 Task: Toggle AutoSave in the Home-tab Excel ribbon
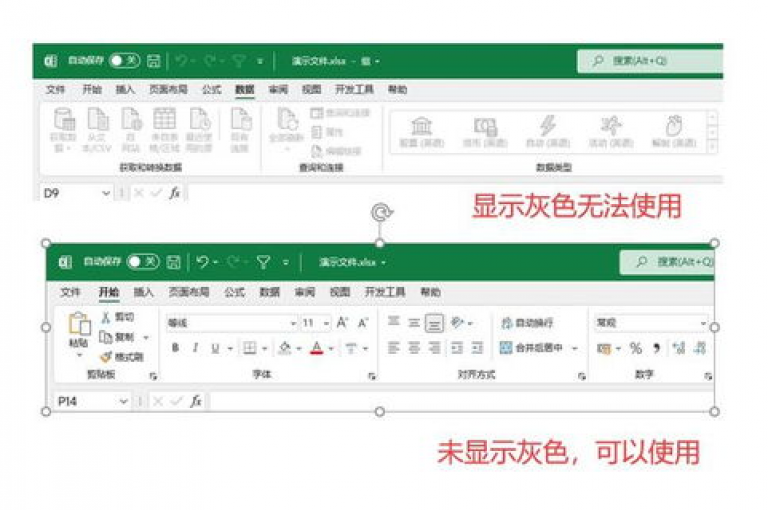coord(143,262)
